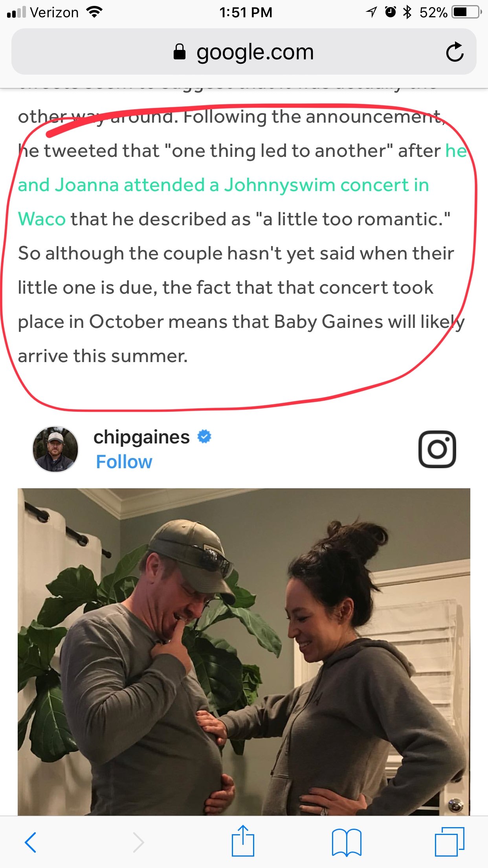Follow the chipgaines Instagram account

pos(124,462)
